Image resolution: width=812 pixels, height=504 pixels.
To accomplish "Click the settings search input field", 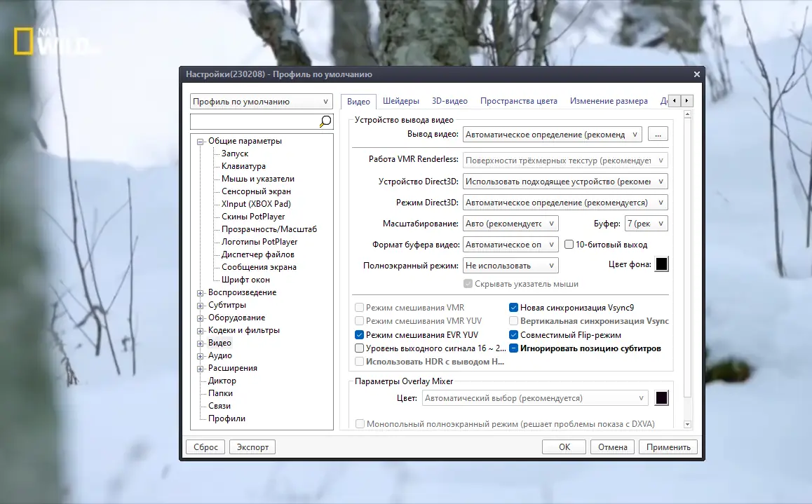I will (x=255, y=121).
